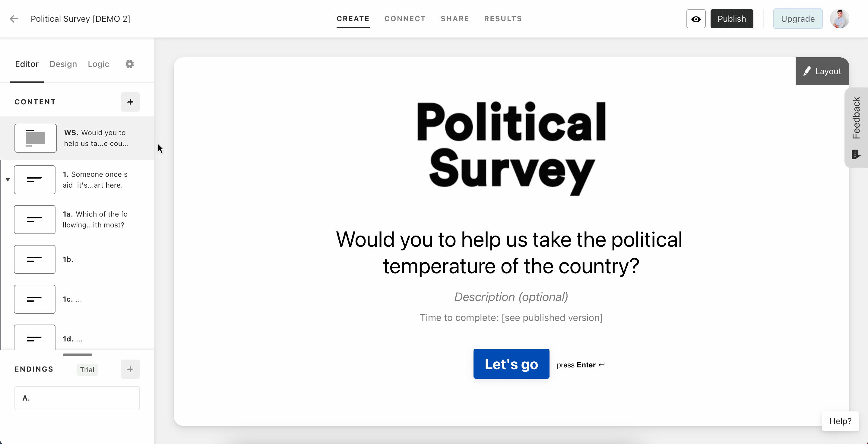This screenshot has height=444, width=868.
Task: Open the CONNECT tab
Action: tap(405, 19)
